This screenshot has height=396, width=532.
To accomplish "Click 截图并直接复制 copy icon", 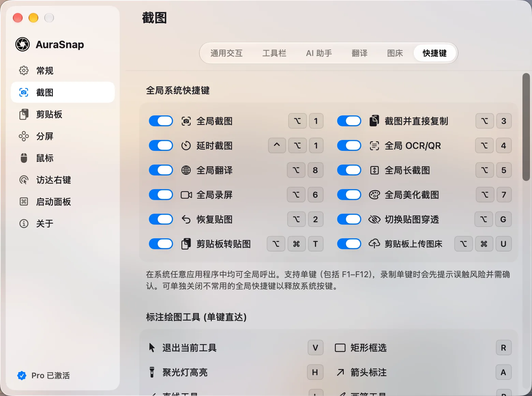I will click(x=374, y=121).
